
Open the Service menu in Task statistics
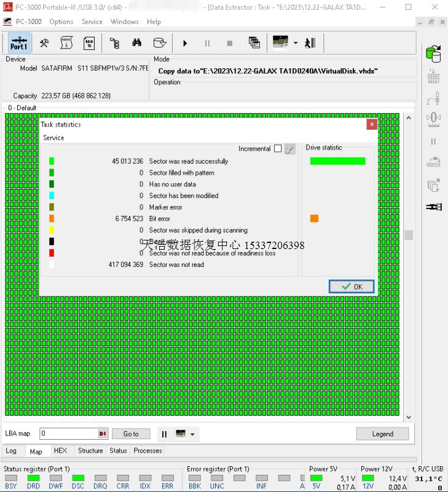(x=53, y=138)
